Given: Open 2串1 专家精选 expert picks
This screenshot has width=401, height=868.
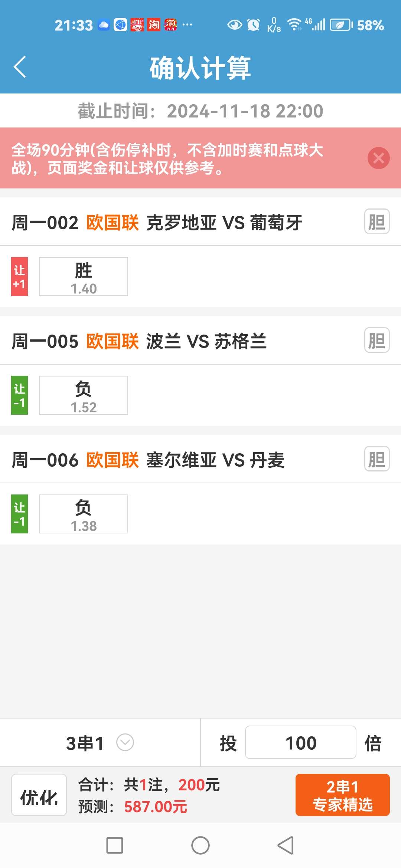Looking at the screenshot, I should [x=343, y=795].
